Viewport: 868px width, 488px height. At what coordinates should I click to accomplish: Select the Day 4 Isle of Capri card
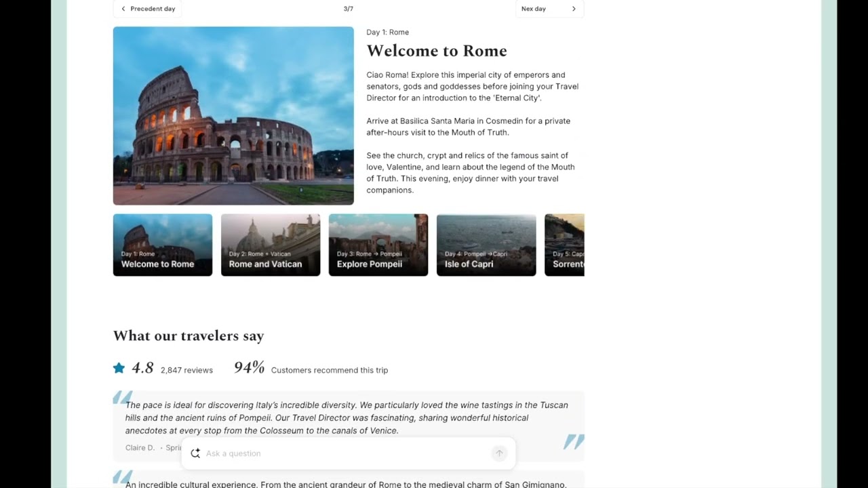486,245
